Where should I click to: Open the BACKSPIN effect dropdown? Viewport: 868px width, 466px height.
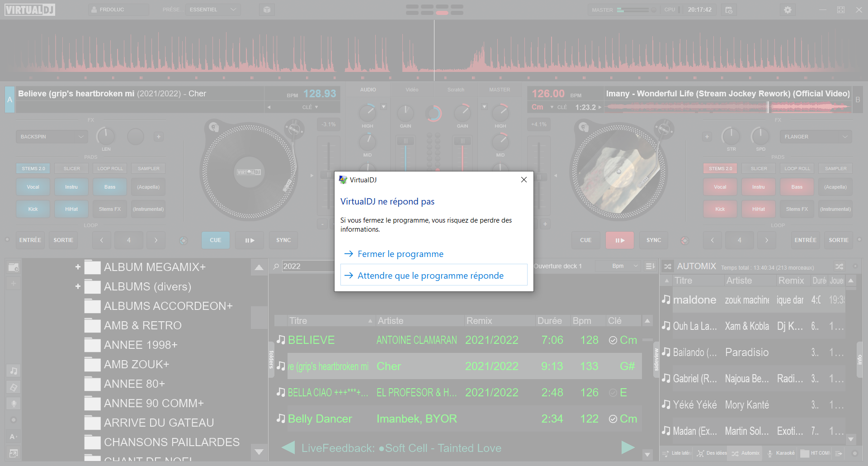click(52, 137)
